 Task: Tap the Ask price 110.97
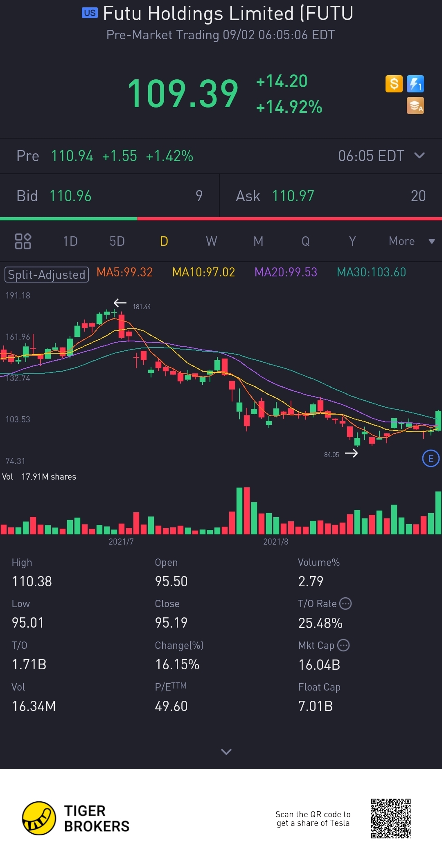tap(293, 196)
